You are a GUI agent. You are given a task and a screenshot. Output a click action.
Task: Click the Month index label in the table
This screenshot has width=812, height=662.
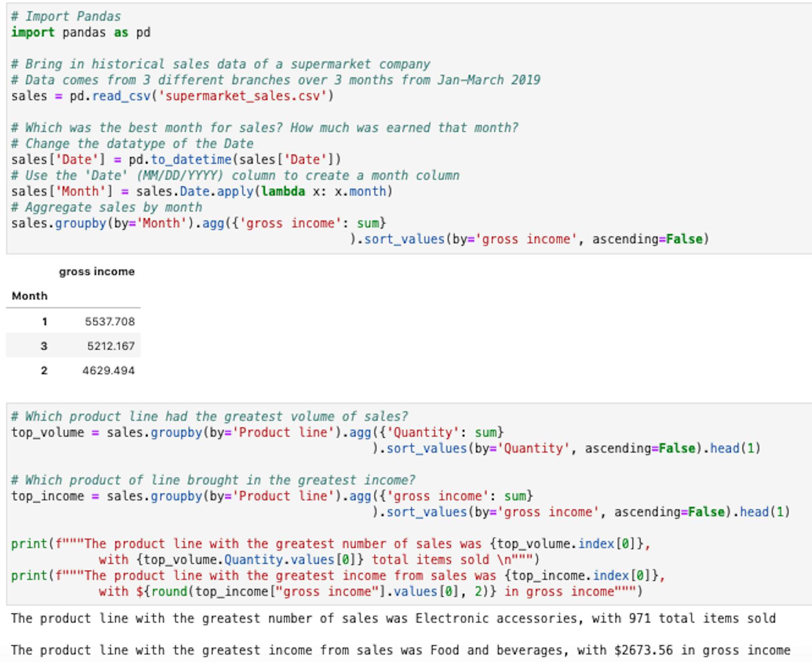29,296
